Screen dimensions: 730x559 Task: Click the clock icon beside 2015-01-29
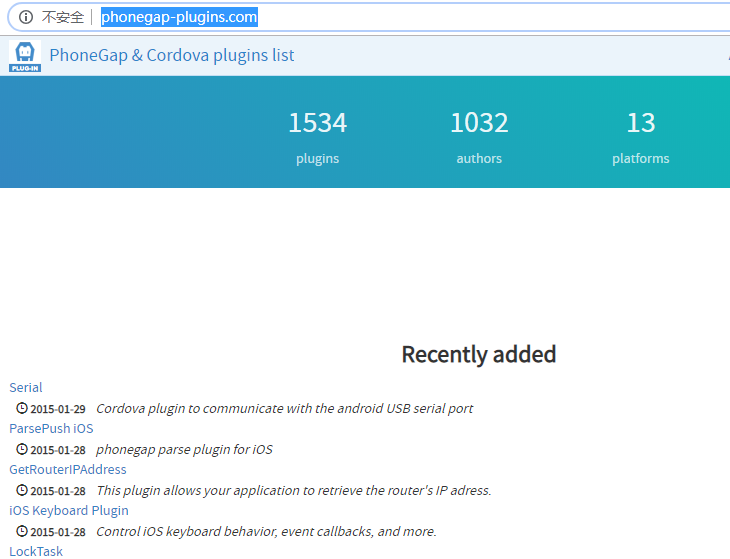click(x=22, y=408)
